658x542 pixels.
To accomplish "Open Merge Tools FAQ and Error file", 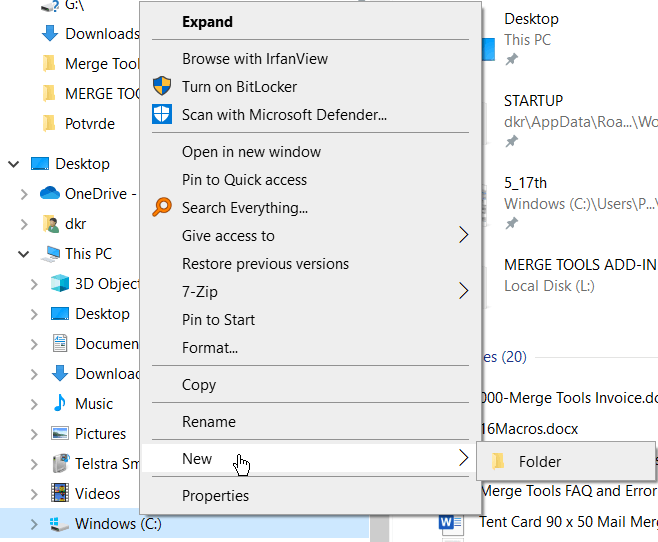I will tap(569, 490).
